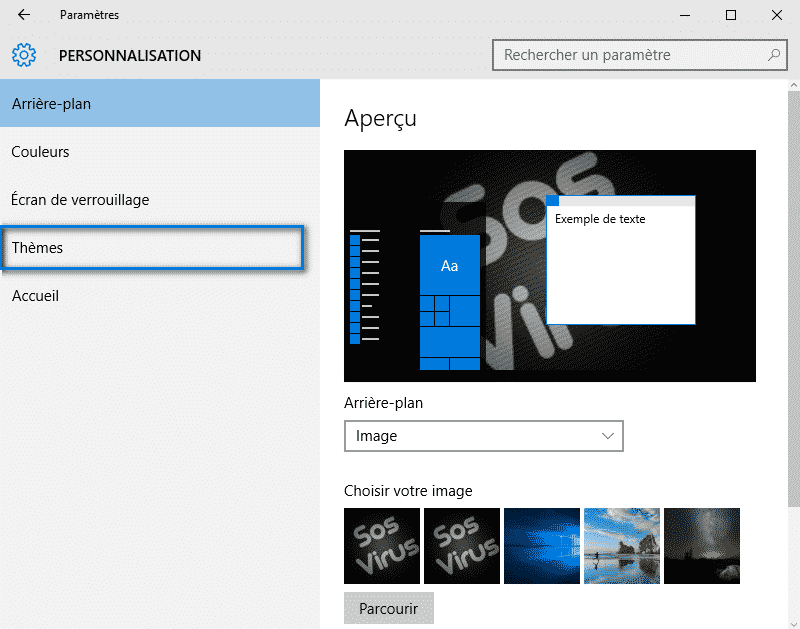Image resolution: width=800 pixels, height=629 pixels.
Task: Select the night sky wallpaper thumbnail
Action: (x=702, y=546)
